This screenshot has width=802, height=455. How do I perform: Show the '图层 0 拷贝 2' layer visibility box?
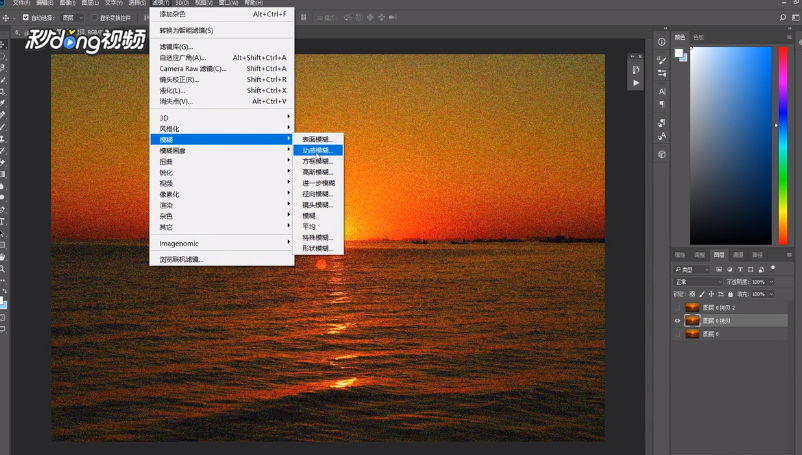click(678, 308)
